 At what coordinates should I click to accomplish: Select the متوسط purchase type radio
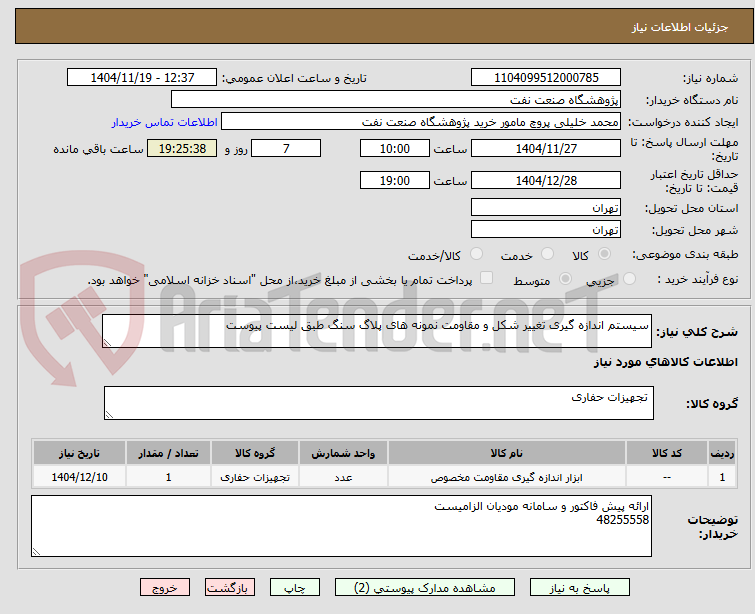point(565,279)
